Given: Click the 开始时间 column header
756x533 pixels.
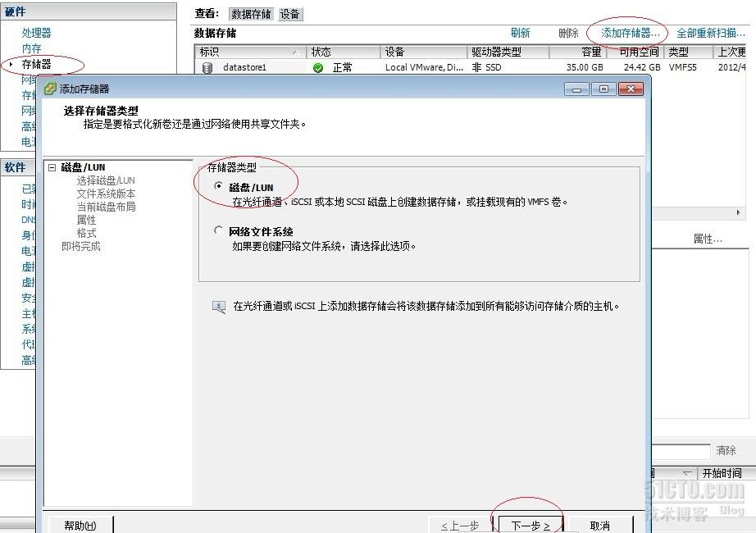Looking at the screenshot, I should point(722,473).
